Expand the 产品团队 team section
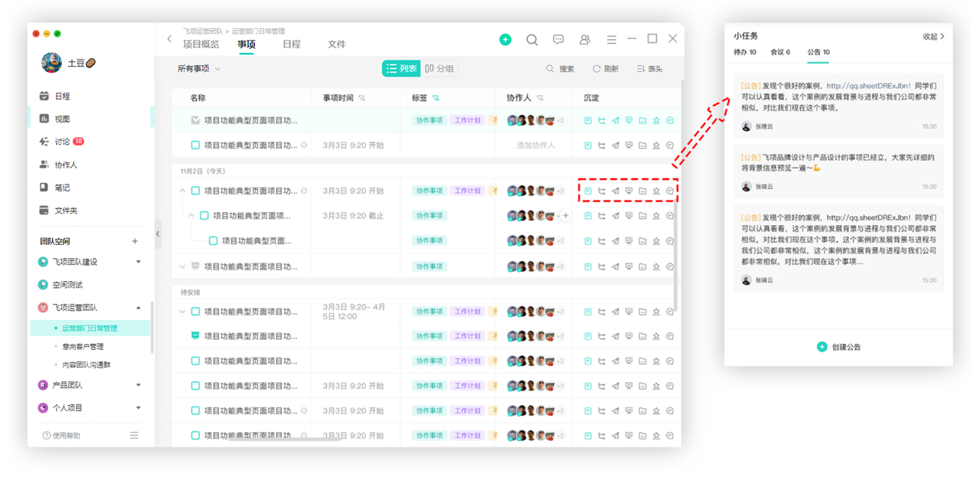Screen dimensions: 980x477 pyautogui.click(x=139, y=385)
